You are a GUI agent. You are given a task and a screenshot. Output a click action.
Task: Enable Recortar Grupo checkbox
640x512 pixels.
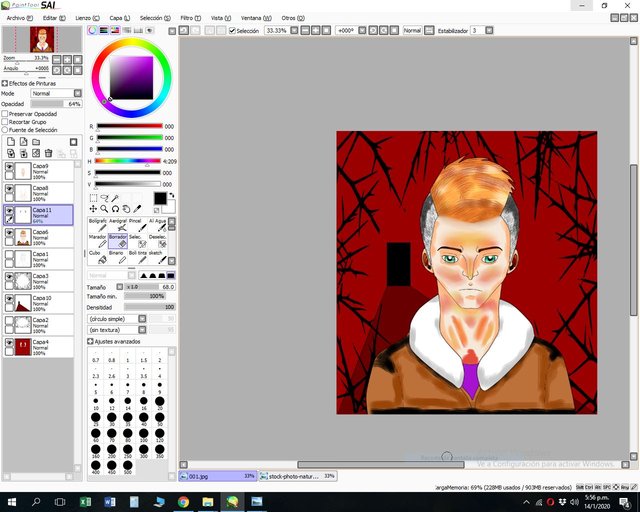click(5, 122)
